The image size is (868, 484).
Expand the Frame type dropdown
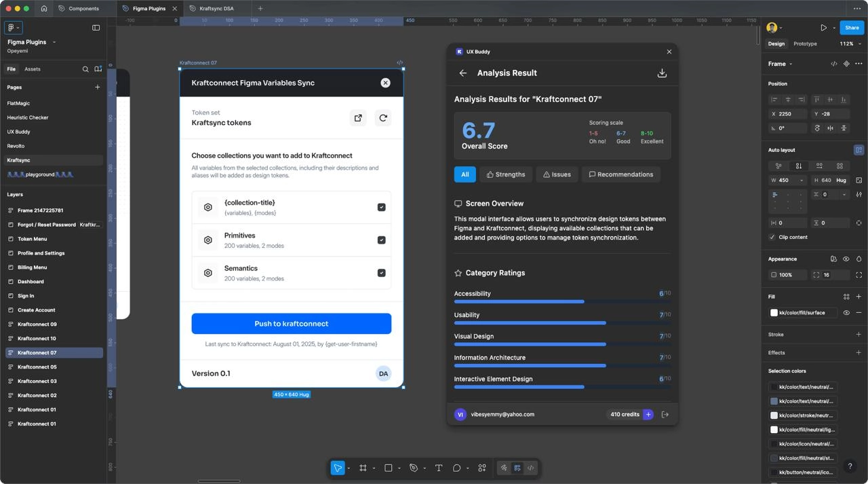click(781, 64)
